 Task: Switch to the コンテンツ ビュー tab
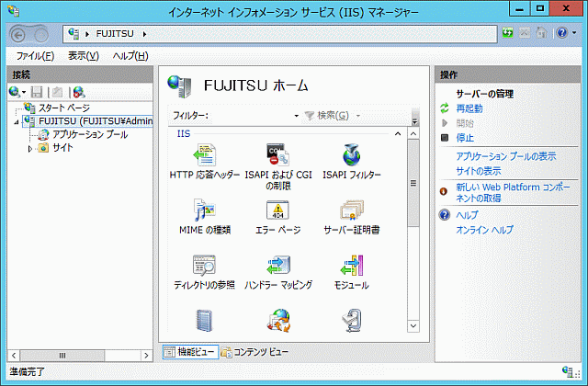[x=254, y=352]
